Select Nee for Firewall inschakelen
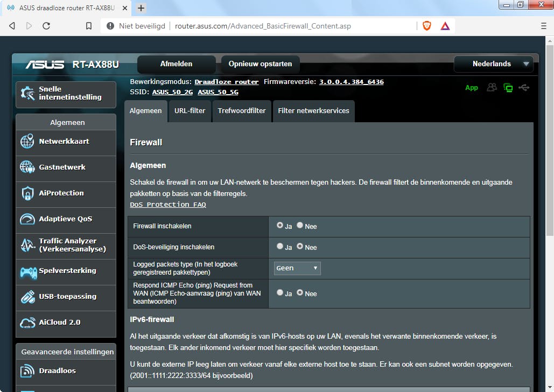The image size is (554, 392). point(299,225)
